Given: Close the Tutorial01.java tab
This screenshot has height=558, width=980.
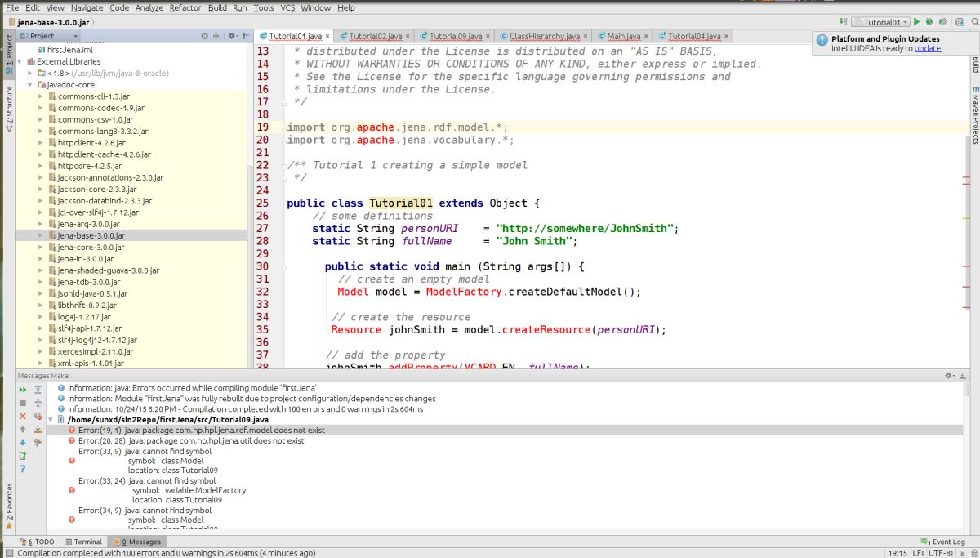Looking at the screenshot, I should pyautogui.click(x=328, y=36).
